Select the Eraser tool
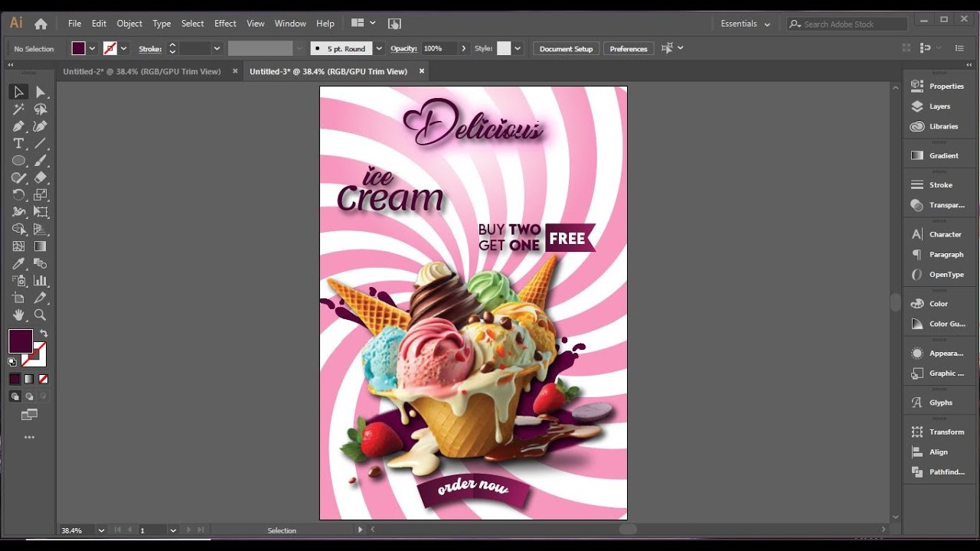The width and height of the screenshot is (980, 551). pyautogui.click(x=41, y=178)
